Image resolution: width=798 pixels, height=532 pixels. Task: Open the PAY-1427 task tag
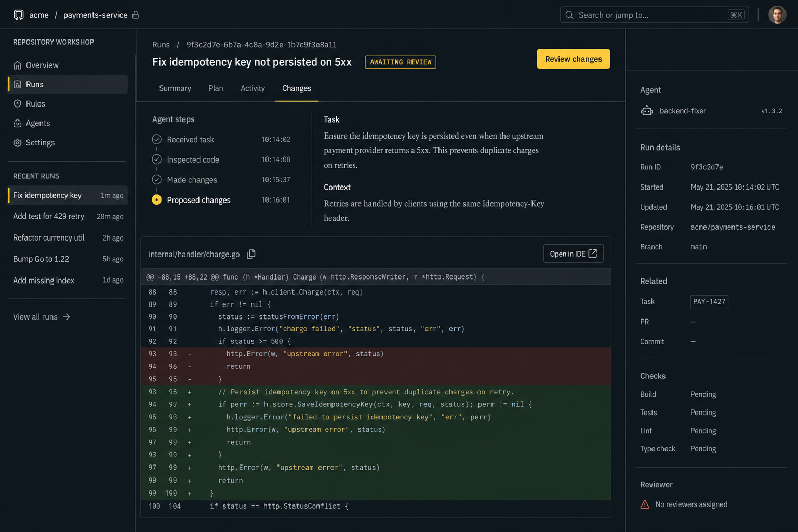[709, 301]
